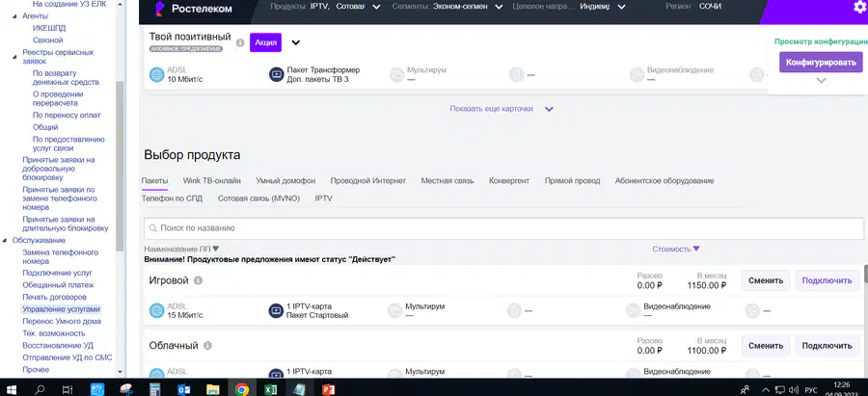Open Excel from taskbar
This screenshot has height=396, width=868.
[270, 389]
